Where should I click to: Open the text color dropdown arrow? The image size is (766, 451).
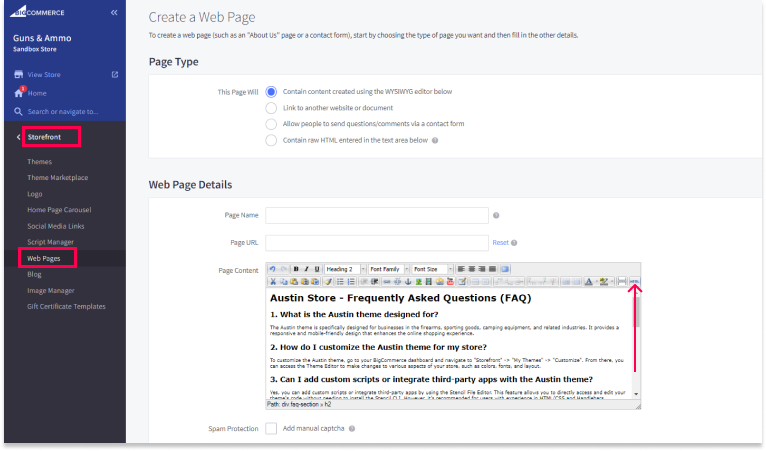pos(596,281)
